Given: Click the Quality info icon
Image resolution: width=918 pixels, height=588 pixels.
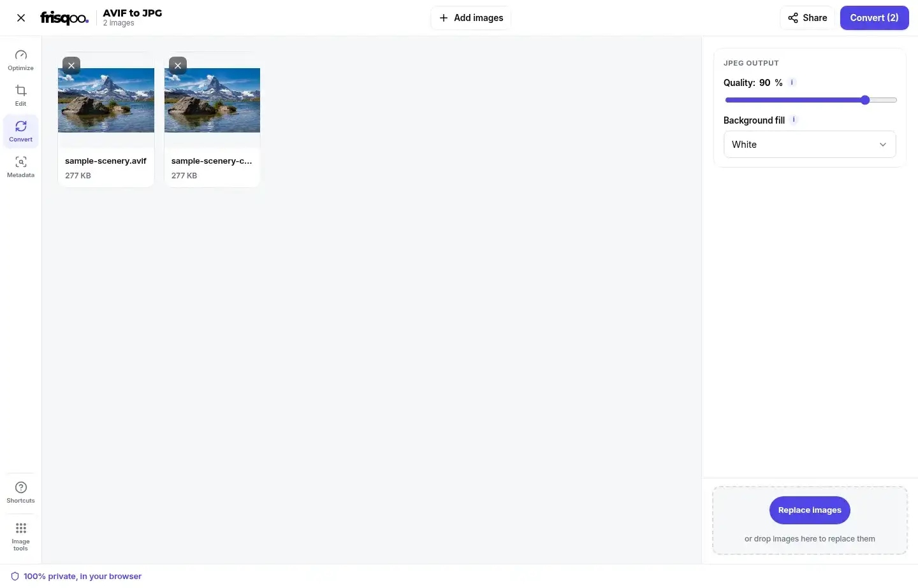Looking at the screenshot, I should (x=792, y=82).
